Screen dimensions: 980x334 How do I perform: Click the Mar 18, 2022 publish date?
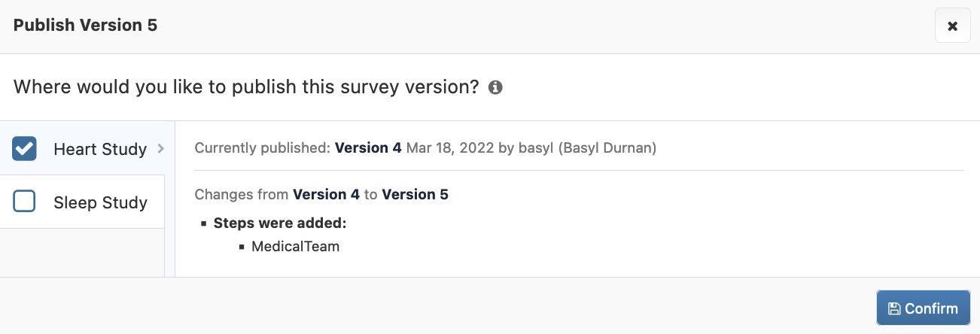[450, 148]
